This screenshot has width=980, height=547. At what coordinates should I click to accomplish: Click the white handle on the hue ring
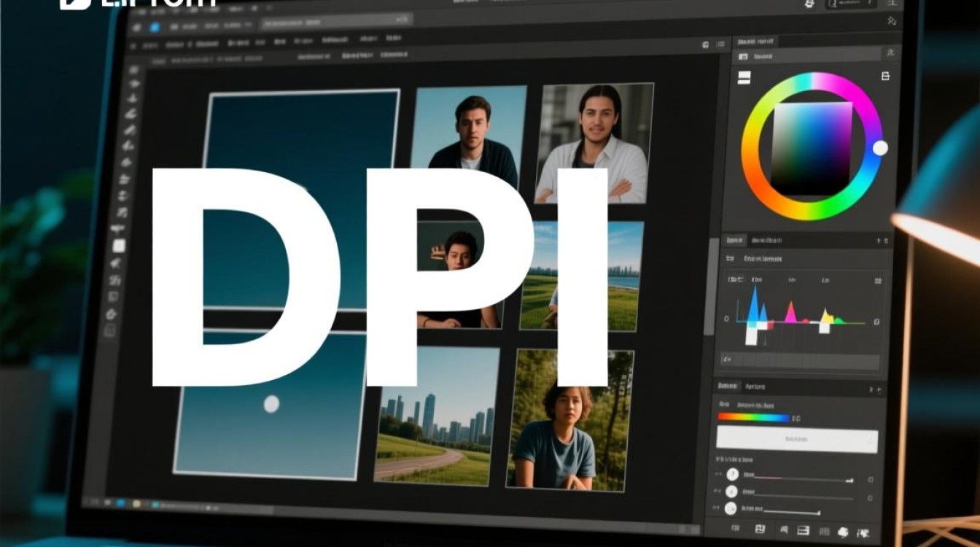880,148
